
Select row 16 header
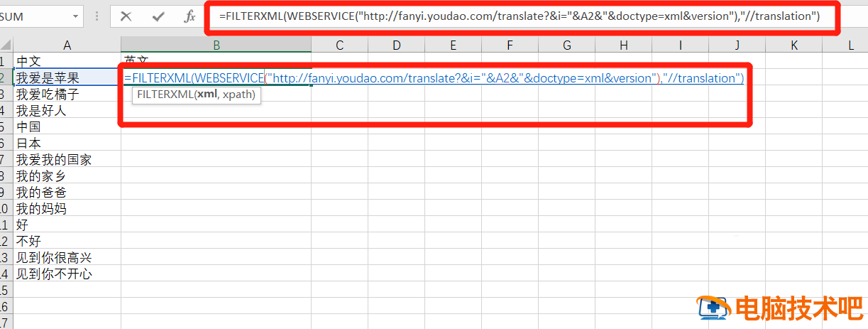pyautogui.click(x=6, y=306)
